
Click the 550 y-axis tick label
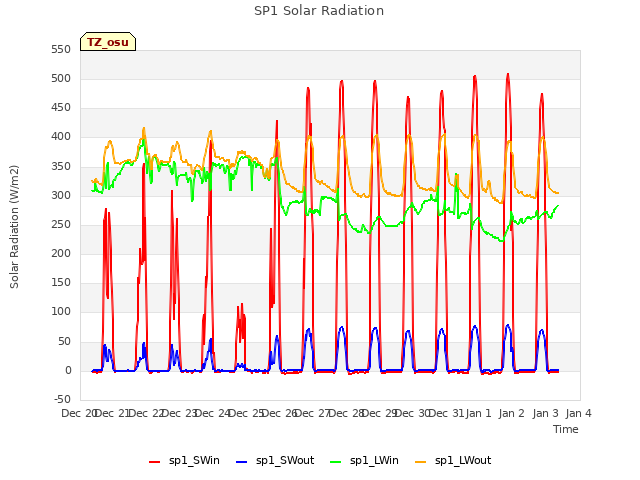(61, 49)
